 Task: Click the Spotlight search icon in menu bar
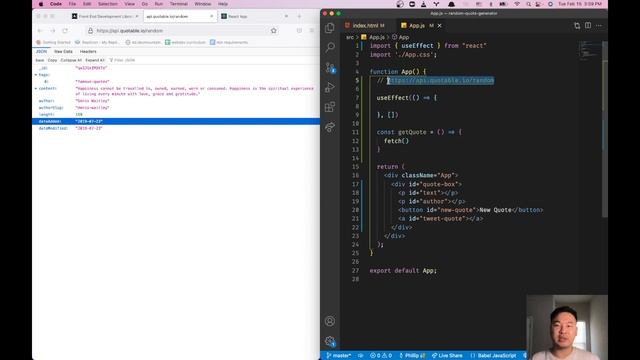click(x=529, y=4)
